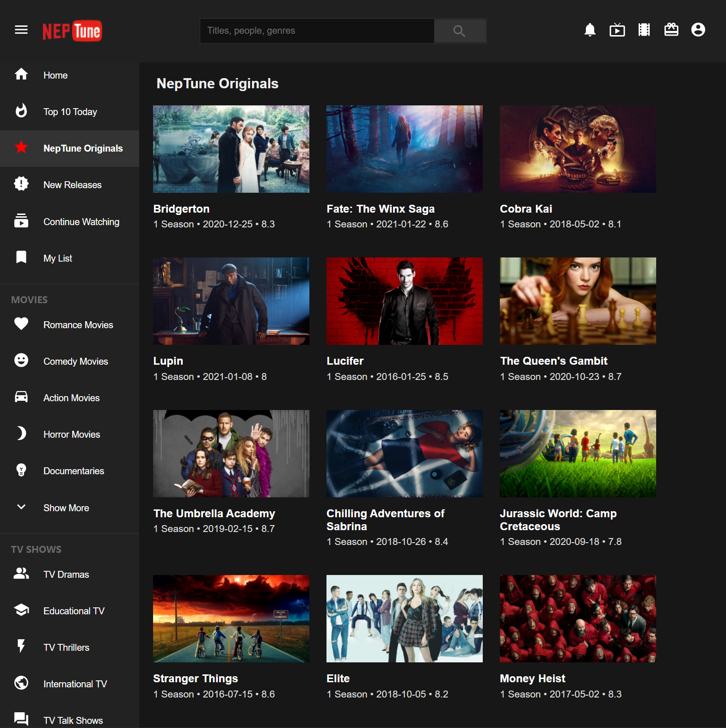Click the live TV play icon in header
Screen dimensions: 726x728
[617, 30]
